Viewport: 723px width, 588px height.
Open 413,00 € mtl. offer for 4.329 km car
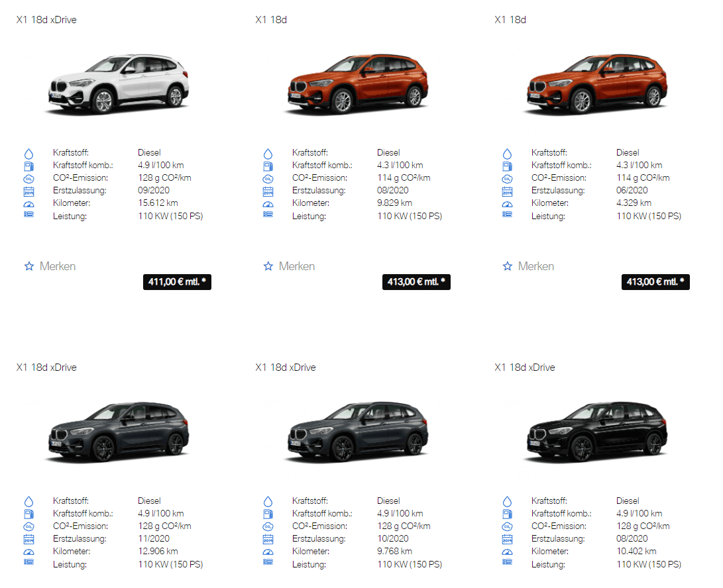point(655,282)
